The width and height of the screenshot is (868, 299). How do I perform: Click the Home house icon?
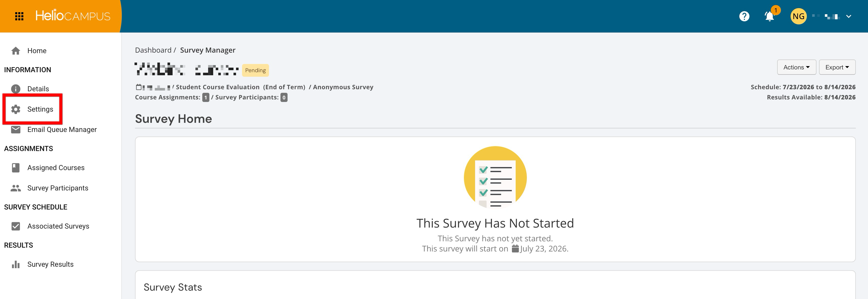(15, 51)
